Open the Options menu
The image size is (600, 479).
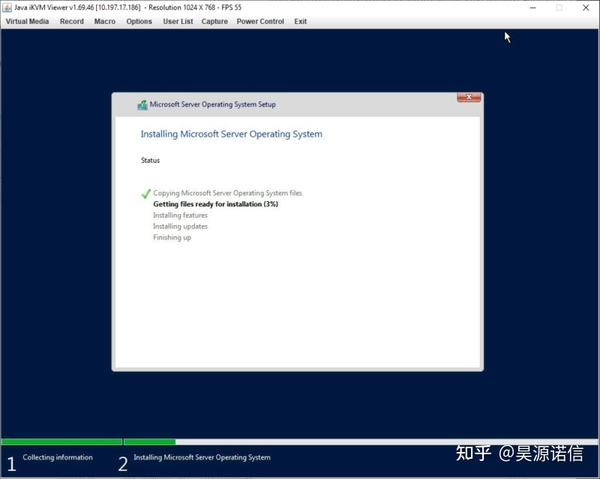139,21
